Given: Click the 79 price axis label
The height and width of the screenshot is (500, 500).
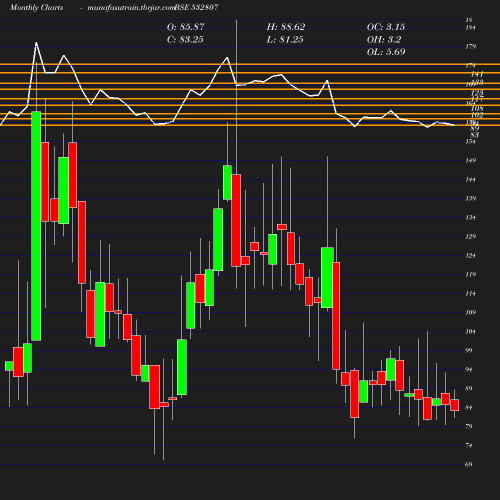Looking at the screenshot, I should 469,427.
